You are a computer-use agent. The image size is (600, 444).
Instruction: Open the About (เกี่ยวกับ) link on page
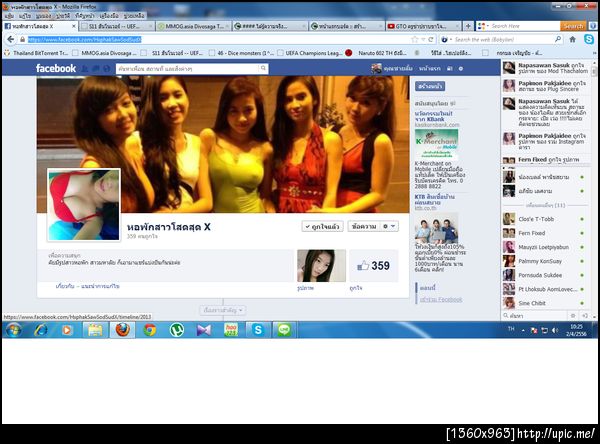point(65,286)
